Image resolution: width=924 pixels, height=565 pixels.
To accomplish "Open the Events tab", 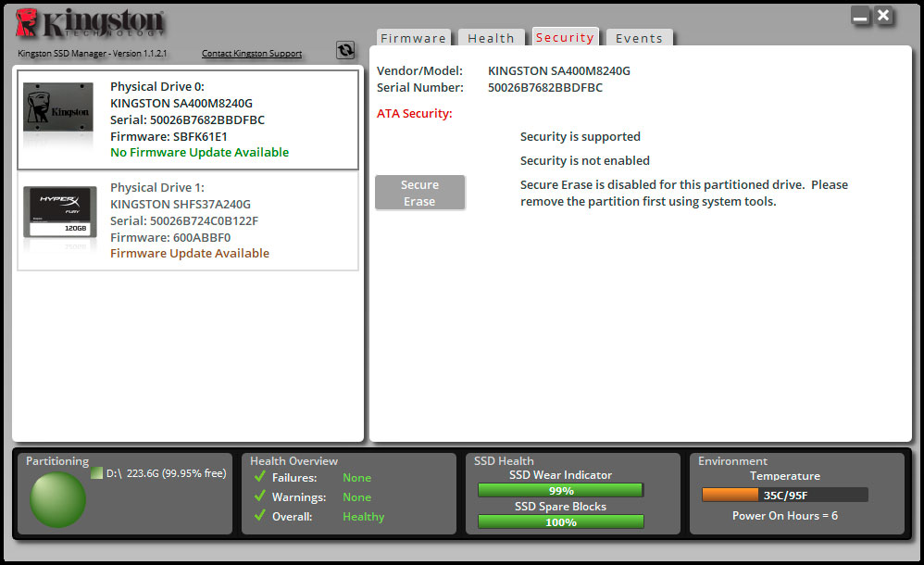I will (x=640, y=38).
